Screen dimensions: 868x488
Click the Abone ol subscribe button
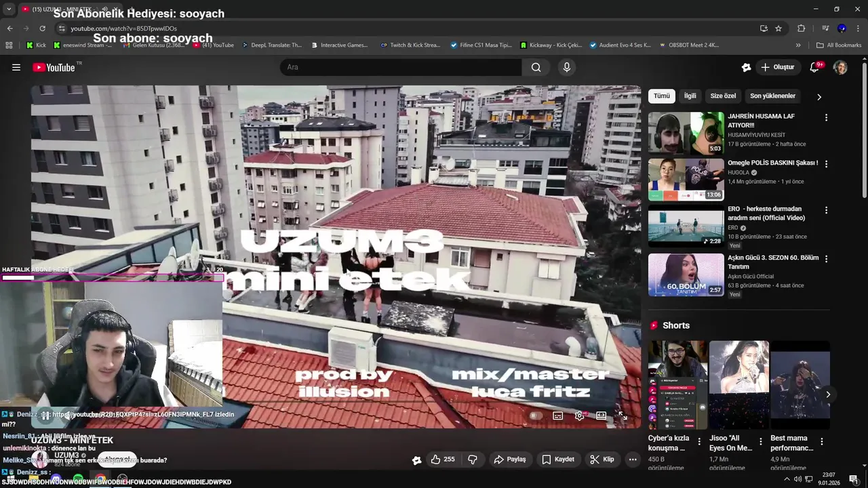point(118,460)
